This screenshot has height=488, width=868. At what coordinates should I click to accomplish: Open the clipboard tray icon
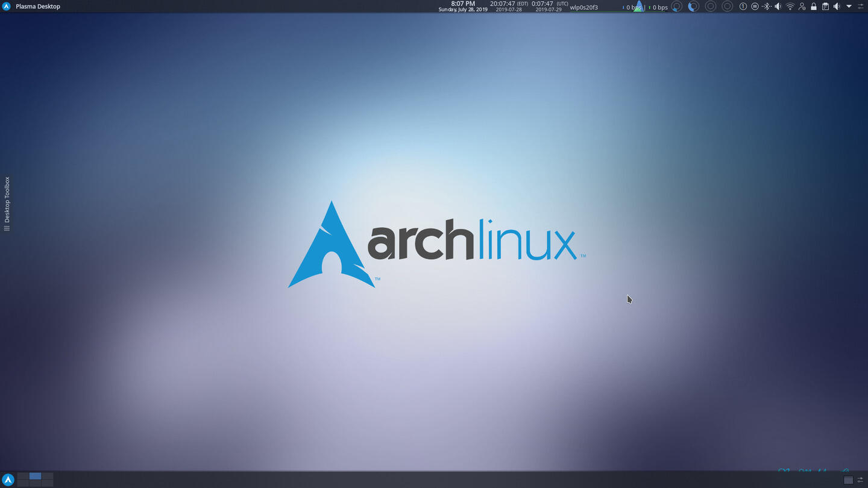pyautogui.click(x=825, y=7)
